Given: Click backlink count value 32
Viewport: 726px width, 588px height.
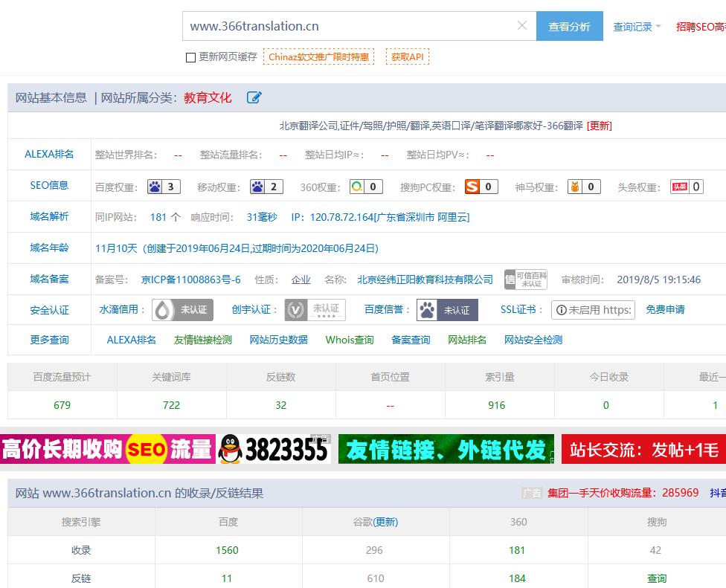Looking at the screenshot, I should (x=281, y=405).
